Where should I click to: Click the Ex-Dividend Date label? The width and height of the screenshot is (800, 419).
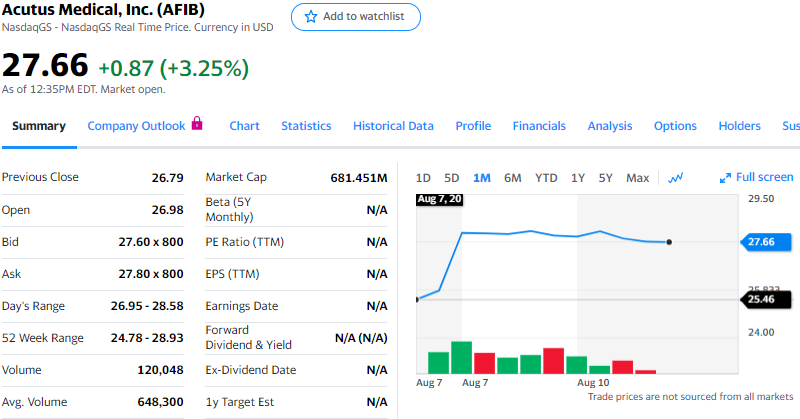pos(251,370)
